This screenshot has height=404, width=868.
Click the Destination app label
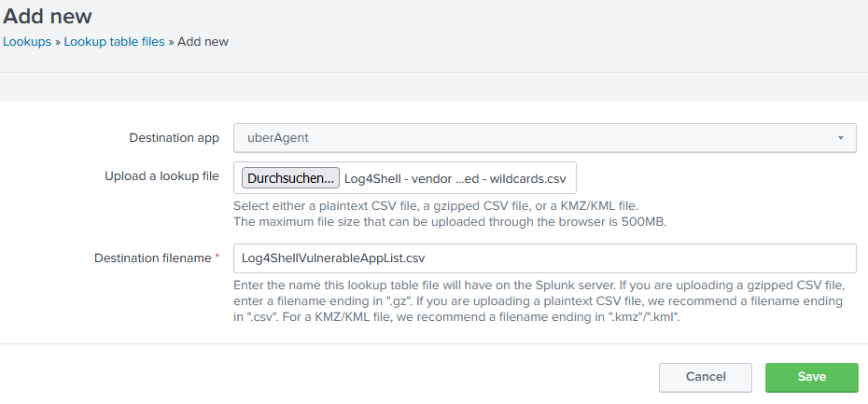175,138
